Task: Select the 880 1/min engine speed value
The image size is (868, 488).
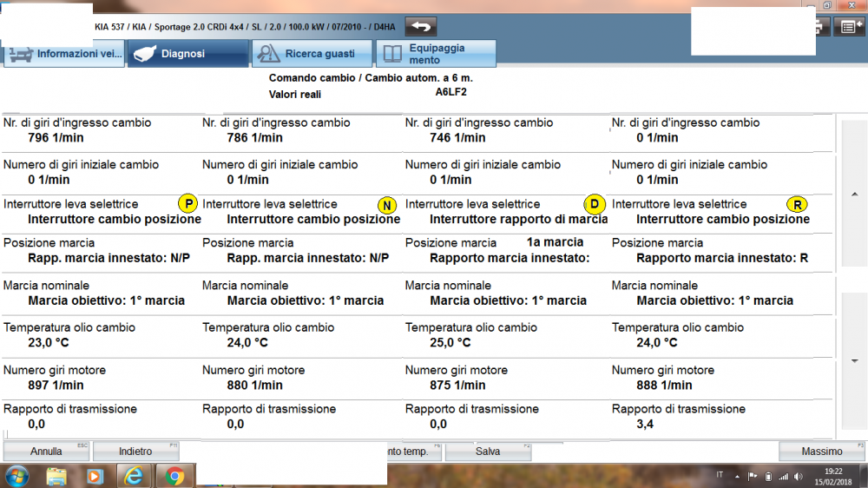Action: click(254, 386)
